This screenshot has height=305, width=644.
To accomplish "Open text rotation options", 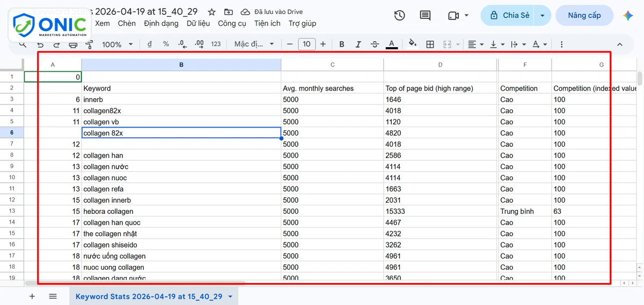I will (539, 44).
